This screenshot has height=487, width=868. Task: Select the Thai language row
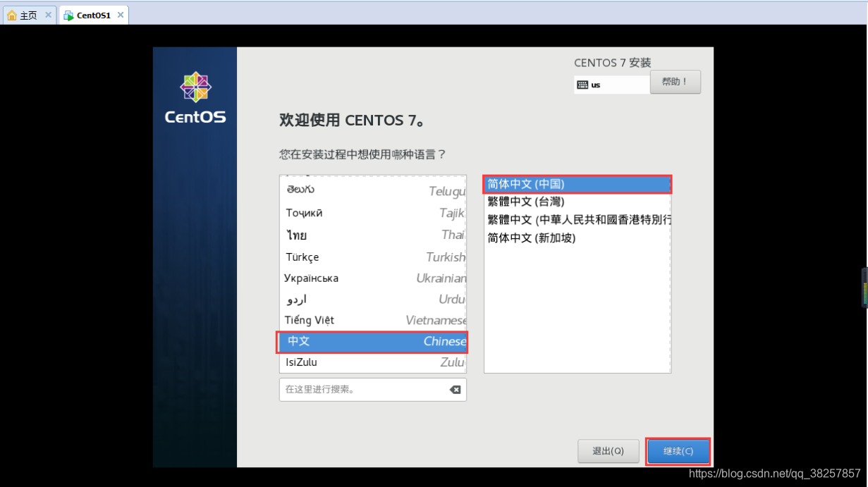[373, 235]
